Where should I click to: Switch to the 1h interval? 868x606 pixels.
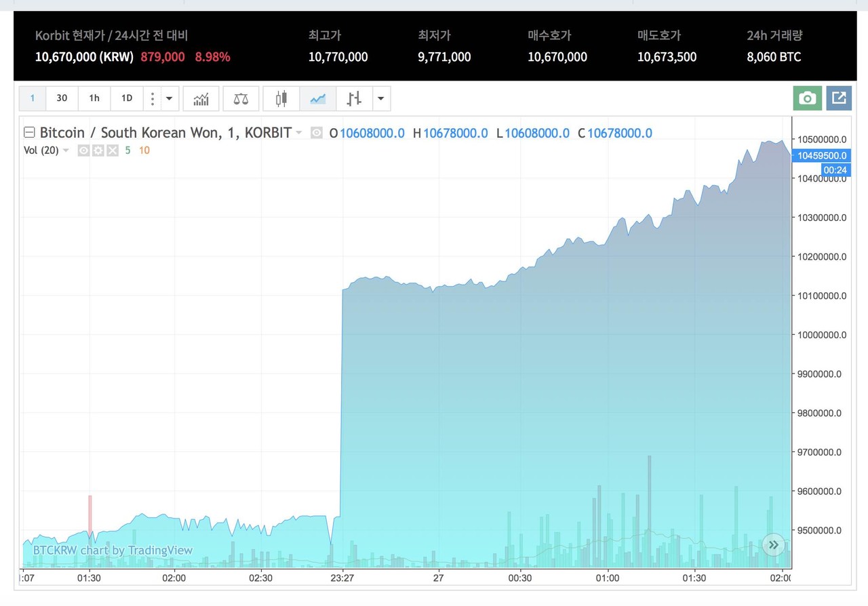coord(94,98)
